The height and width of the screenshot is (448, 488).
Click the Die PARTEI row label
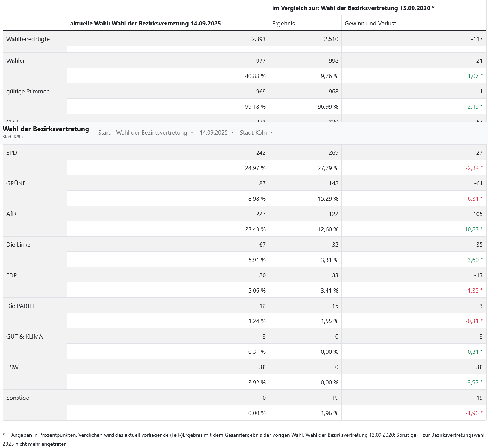[x=20, y=306]
